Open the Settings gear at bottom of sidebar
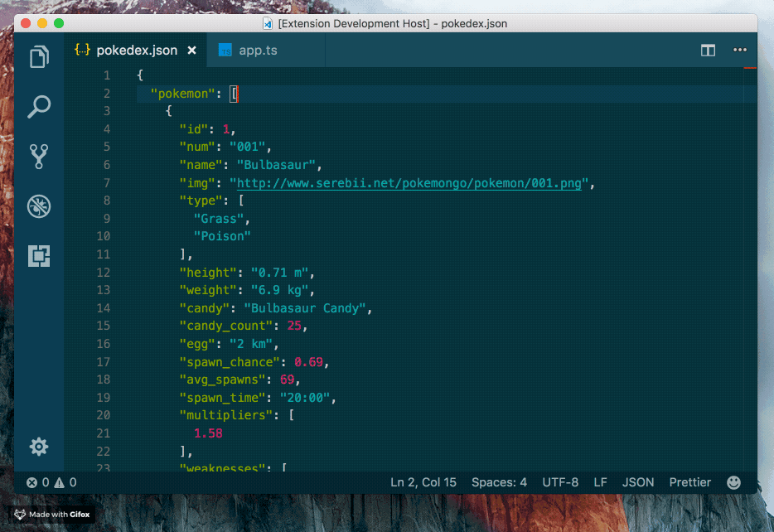Image resolution: width=774 pixels, height=532 pixels. (x=39, y=447)
